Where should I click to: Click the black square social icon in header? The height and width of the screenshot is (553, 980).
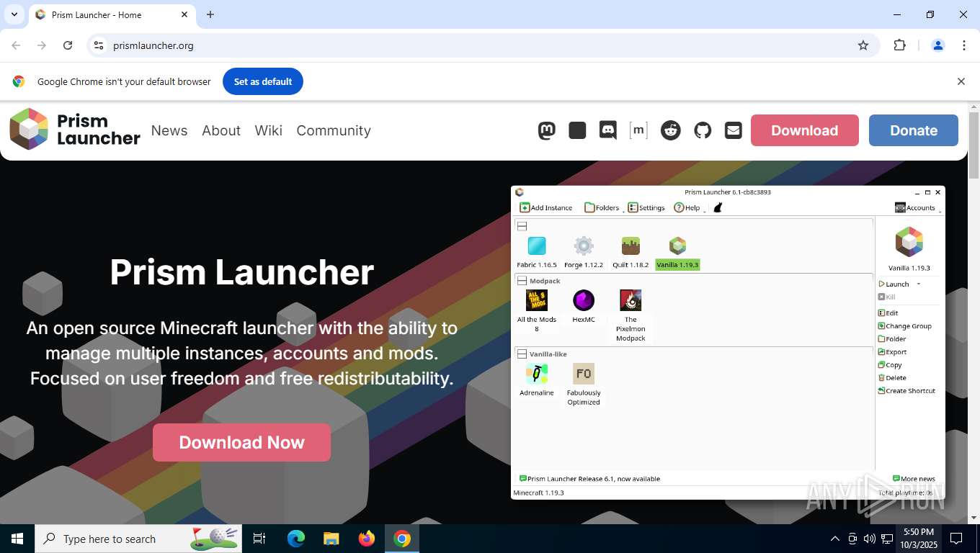click(x=577, y=130)
